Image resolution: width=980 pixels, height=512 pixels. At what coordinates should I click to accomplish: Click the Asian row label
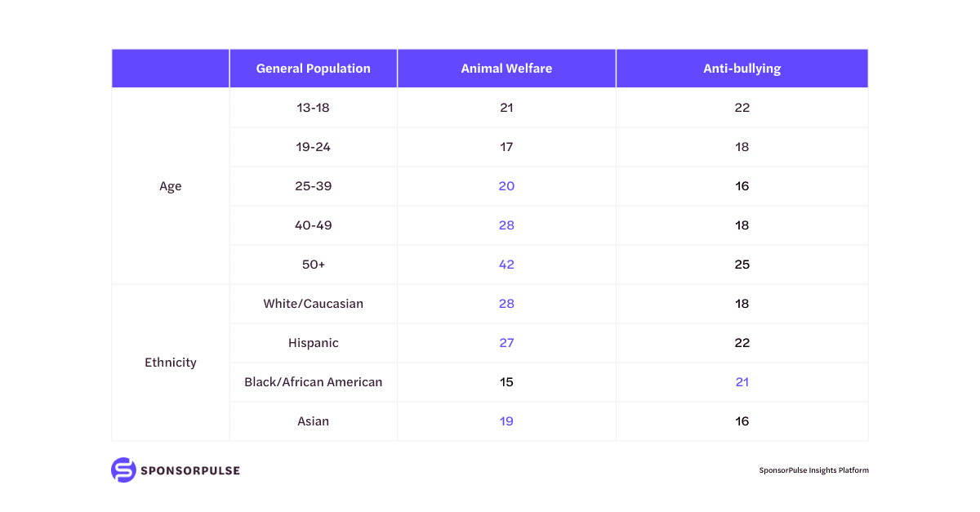click(x=313, y=421)
